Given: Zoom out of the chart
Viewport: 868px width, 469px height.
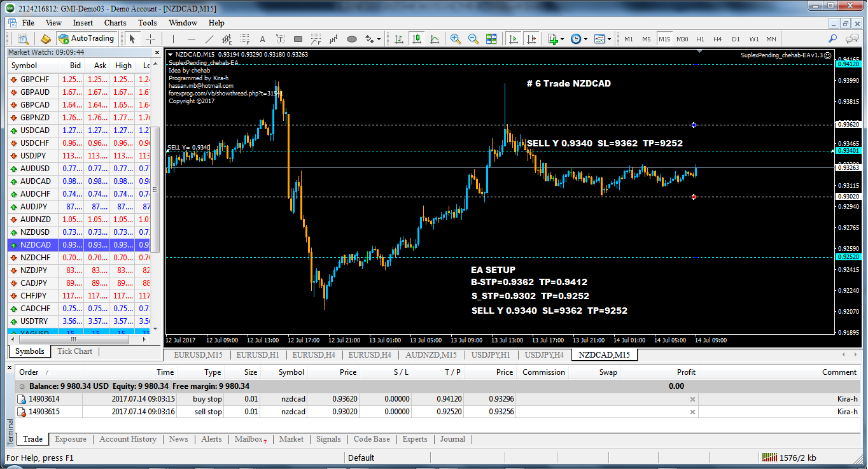Looking at the screenshot, I should pyautogui.click(x=473, y=39).
